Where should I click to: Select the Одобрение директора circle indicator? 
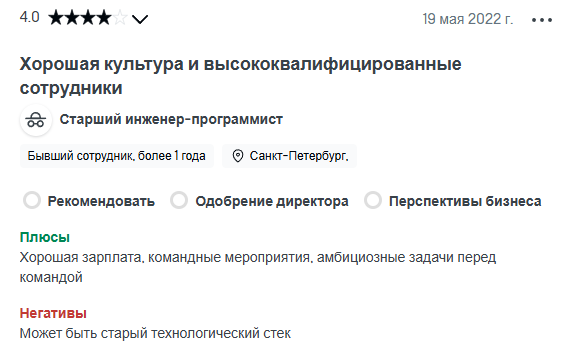pyautogui.click(x=179, y=200)
